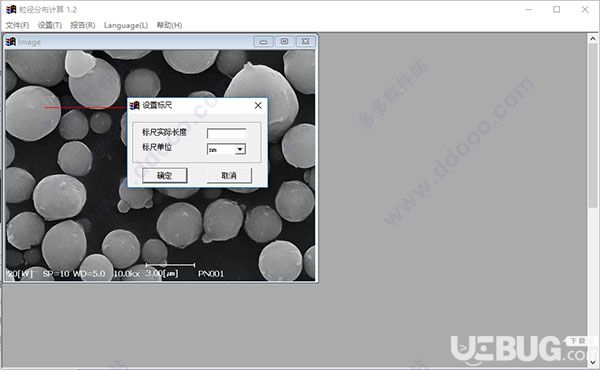This screenshot has height=370, width=600.
Task: Maximize the main application window
Action: tap(557, 10)
